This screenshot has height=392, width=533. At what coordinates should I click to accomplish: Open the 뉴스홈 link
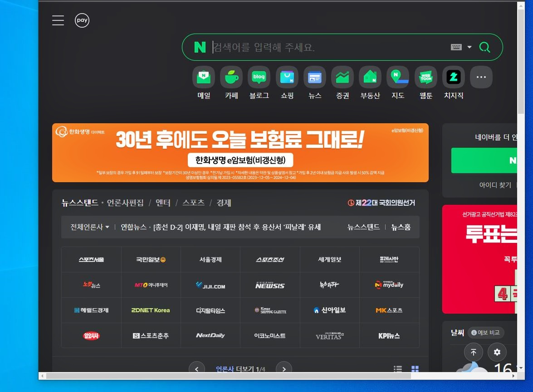[401, 227]
